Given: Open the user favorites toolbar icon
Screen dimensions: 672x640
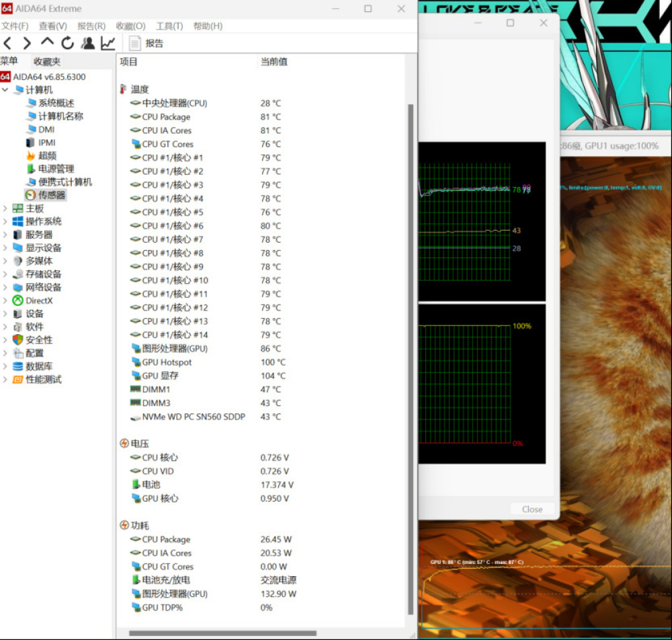Looking at the screenshot, I should click(x=88, y=44).
